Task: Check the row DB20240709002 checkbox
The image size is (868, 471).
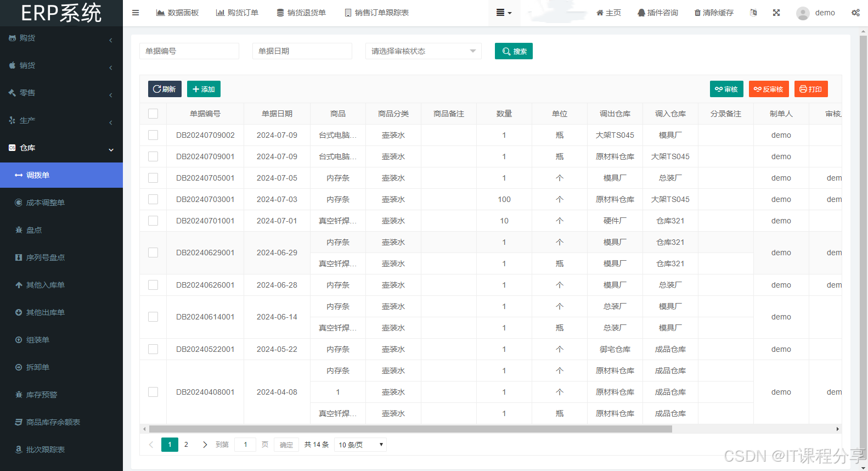Action: [x=153, y=135]
